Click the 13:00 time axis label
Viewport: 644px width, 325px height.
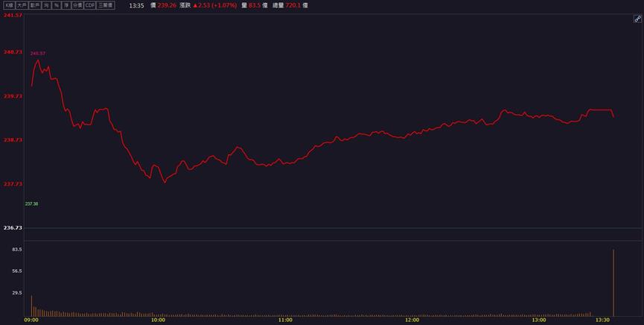pos(539,320)
